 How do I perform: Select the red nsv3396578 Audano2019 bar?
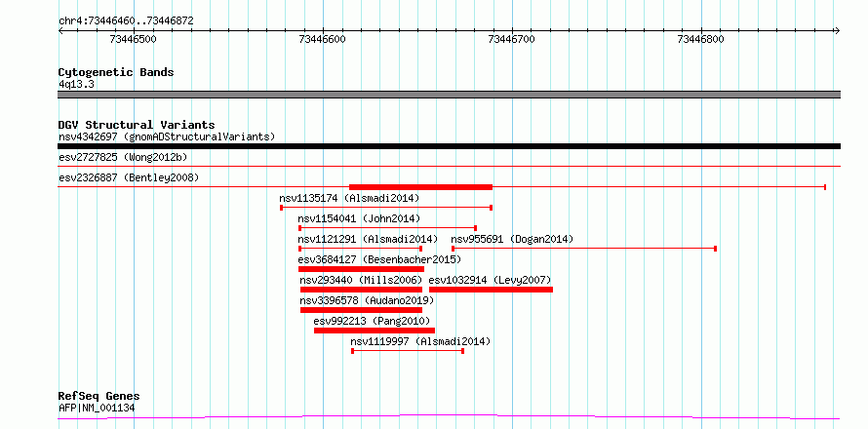coord(361,310)
